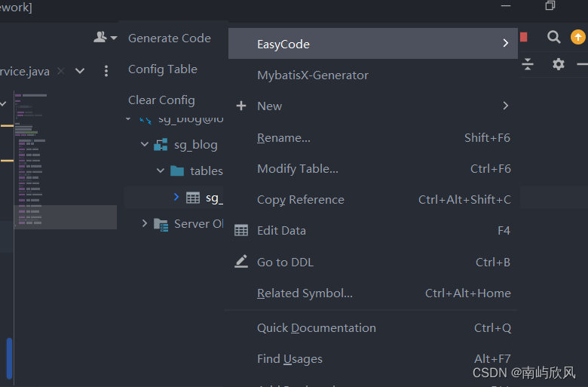Click Go to DDL menu option

(x=285, y=263)
